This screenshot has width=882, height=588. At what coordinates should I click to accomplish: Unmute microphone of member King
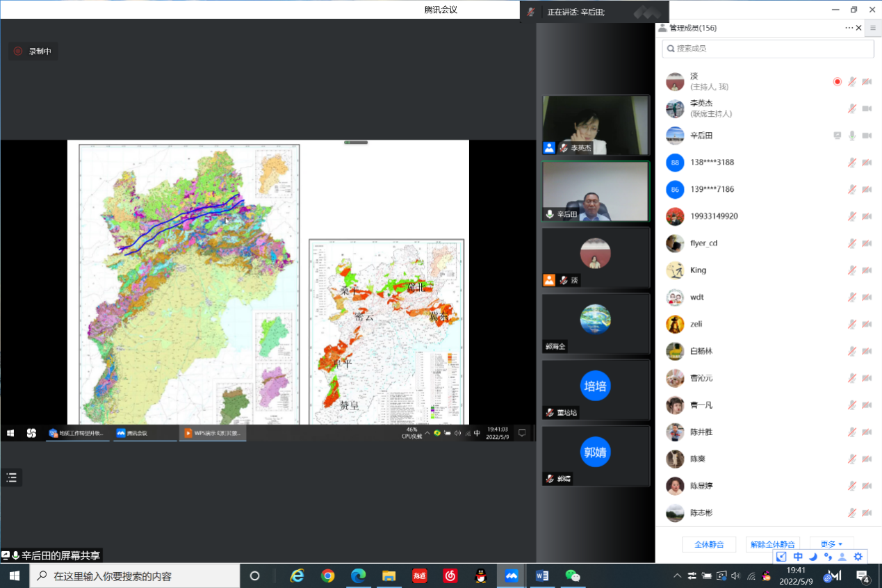click(x=852, y=270)
